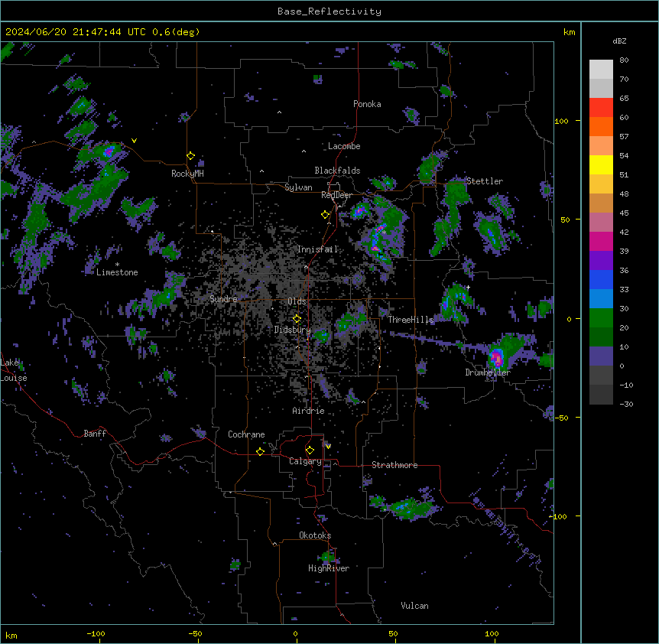Click the 65 value on dBZ legend
659x644 pixels.
pyautogui.click(x=624, y=99)
